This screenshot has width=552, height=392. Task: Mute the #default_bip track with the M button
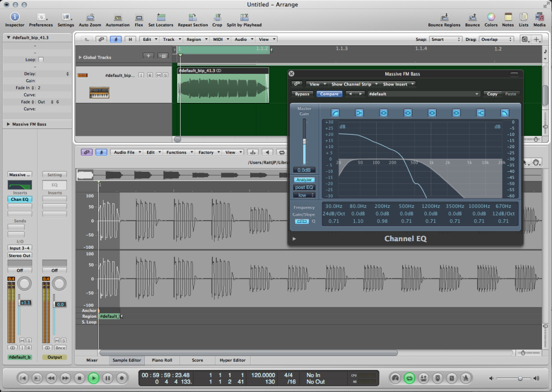pos(159,75)
